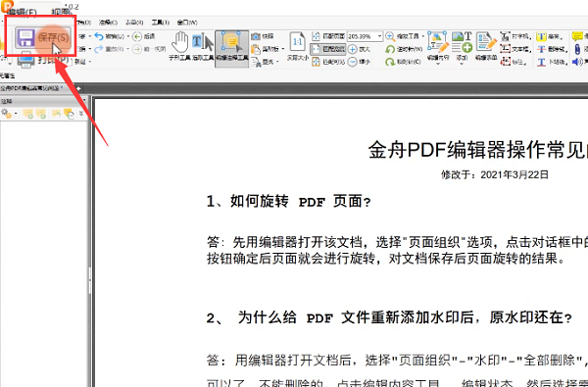The width and height of the screenshot is (588, 387).
Task: Open the Window (窗口) menu
Action: (187, 23)
